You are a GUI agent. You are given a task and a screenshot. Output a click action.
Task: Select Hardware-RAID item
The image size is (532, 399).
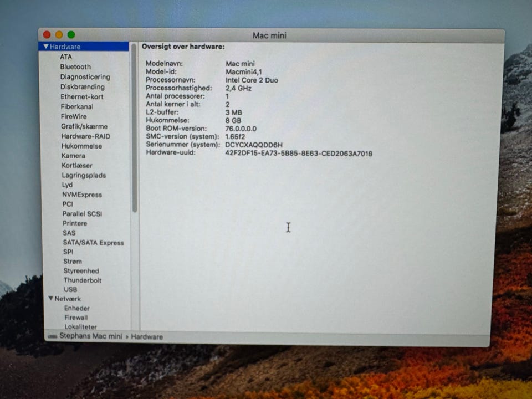pyautogui.click(x=85, y=136)
